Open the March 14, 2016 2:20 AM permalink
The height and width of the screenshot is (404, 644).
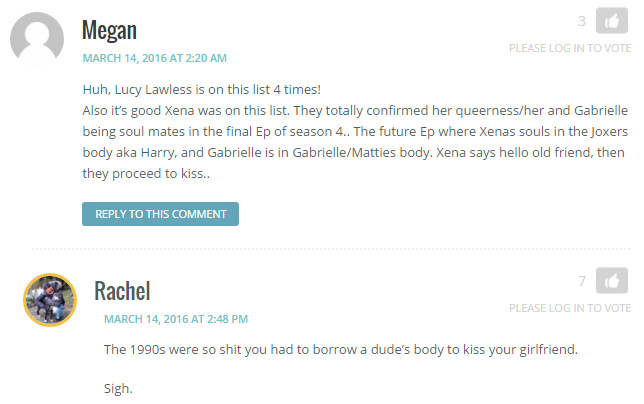(x=154, y=58)
